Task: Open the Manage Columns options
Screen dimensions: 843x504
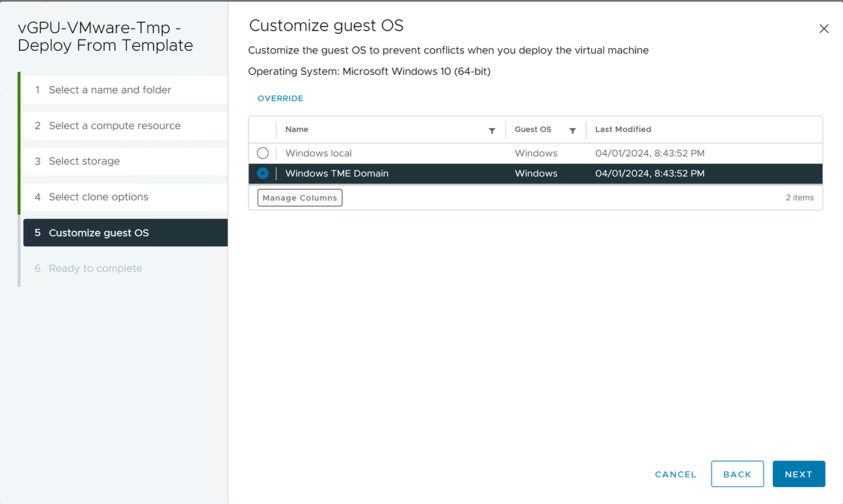Action: point(300,198)
